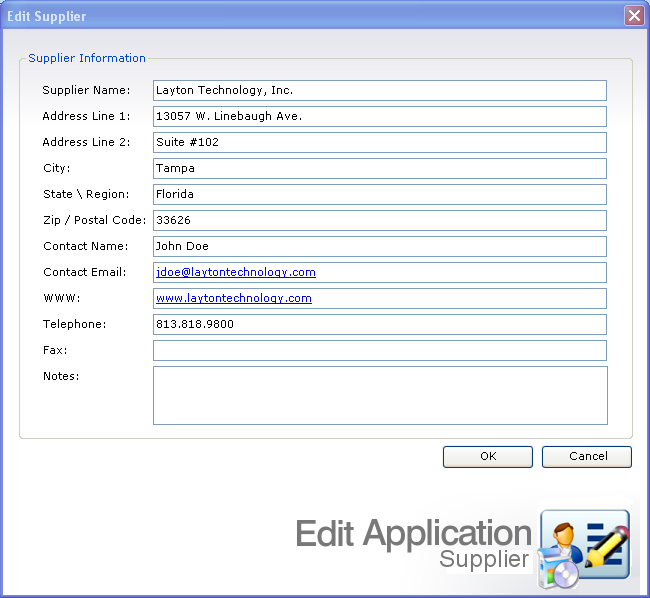Click the Fax label
Image resolution: width=650 pixels, height=598 pixels.
click(55, 350)
